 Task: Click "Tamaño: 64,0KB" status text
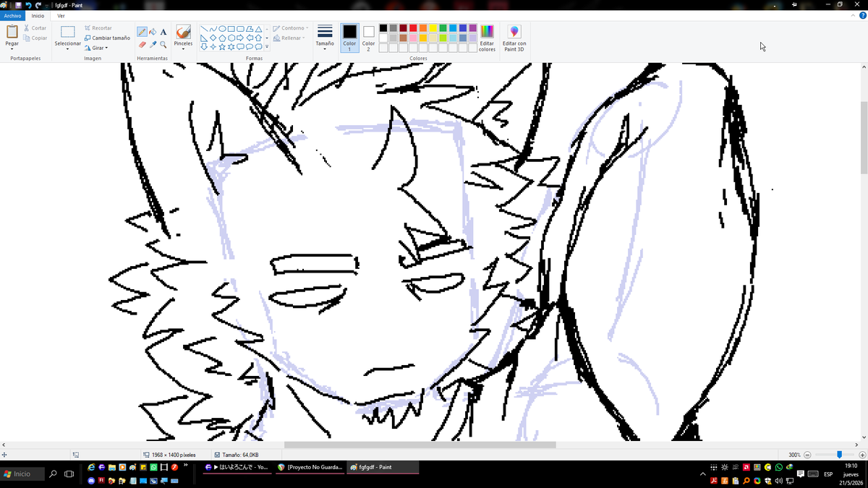(241, 455)
